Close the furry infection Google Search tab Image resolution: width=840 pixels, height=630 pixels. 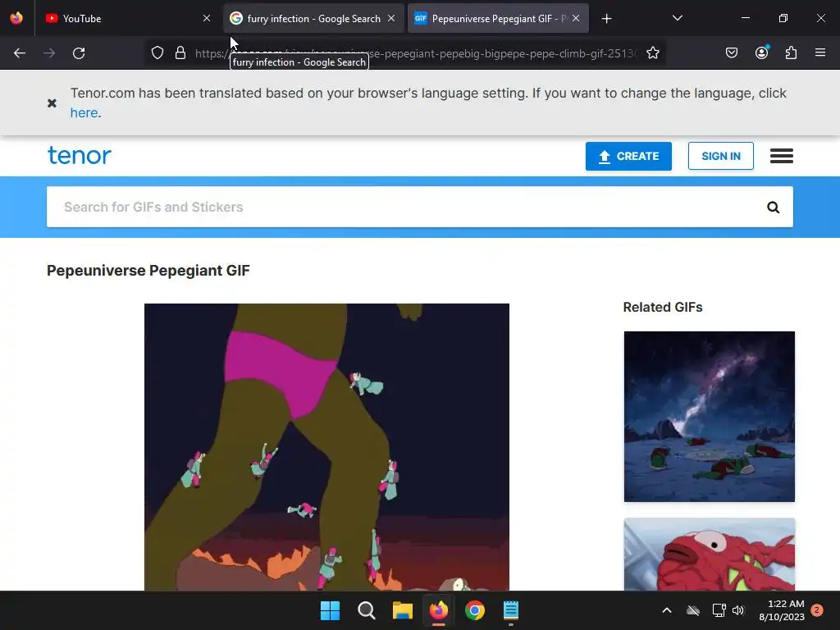(391, 18)
